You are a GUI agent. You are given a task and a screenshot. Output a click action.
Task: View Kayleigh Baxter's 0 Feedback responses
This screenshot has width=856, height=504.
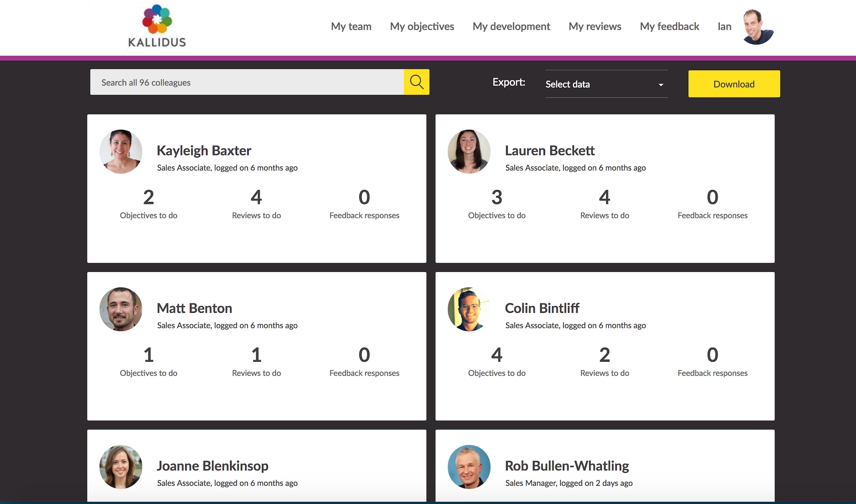coord(364,204)
